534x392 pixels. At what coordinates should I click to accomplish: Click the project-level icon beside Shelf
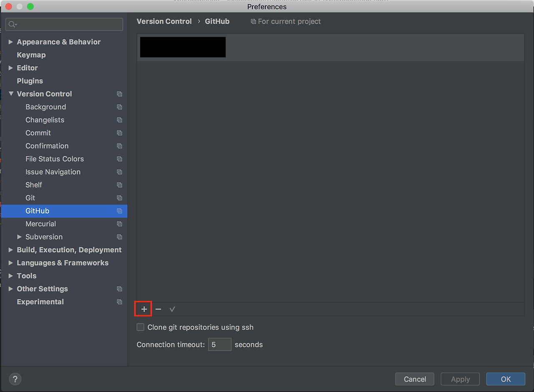120,185
